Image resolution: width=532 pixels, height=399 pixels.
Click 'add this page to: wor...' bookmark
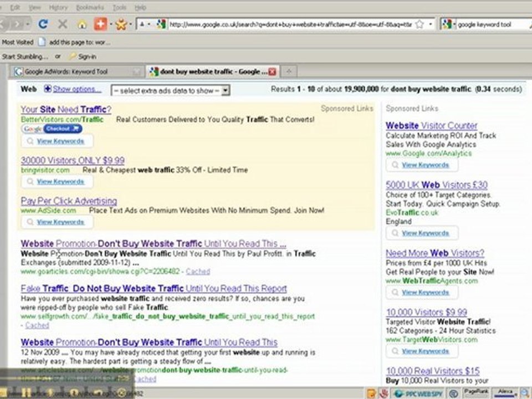79,43
